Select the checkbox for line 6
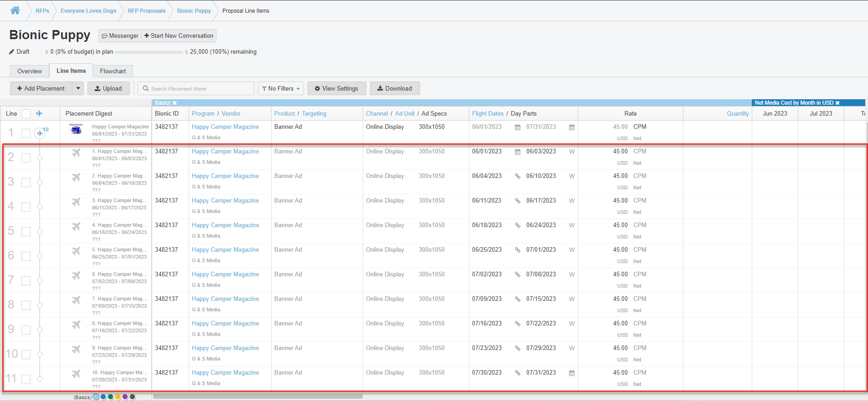 [x=26, y=256]
